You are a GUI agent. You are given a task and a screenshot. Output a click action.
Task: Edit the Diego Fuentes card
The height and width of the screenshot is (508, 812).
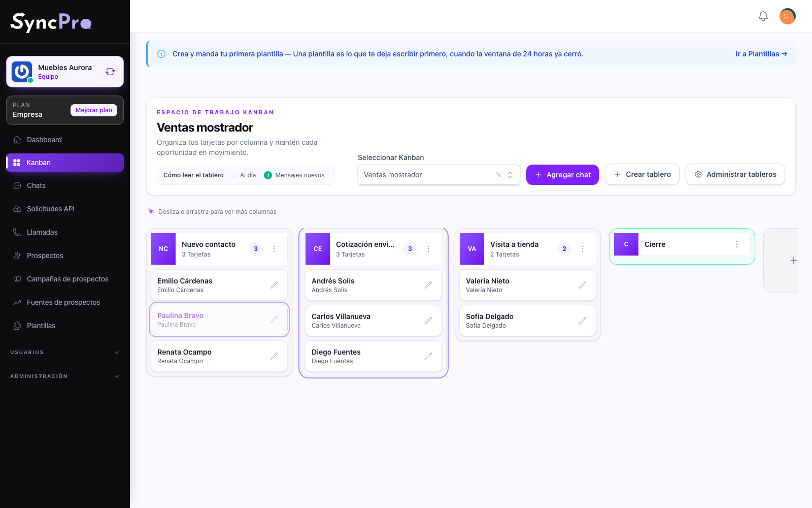[x=428, y=356]
